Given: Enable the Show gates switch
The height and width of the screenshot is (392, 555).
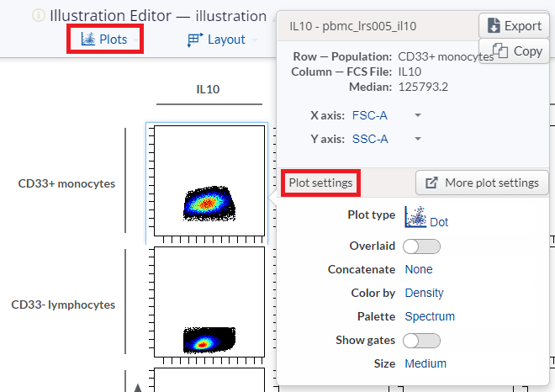Looking at the screenshot, I should coord(421,341).
